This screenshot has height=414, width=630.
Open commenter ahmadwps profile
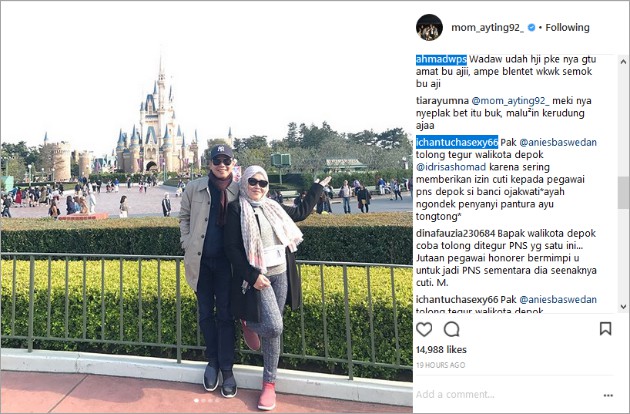441,59
